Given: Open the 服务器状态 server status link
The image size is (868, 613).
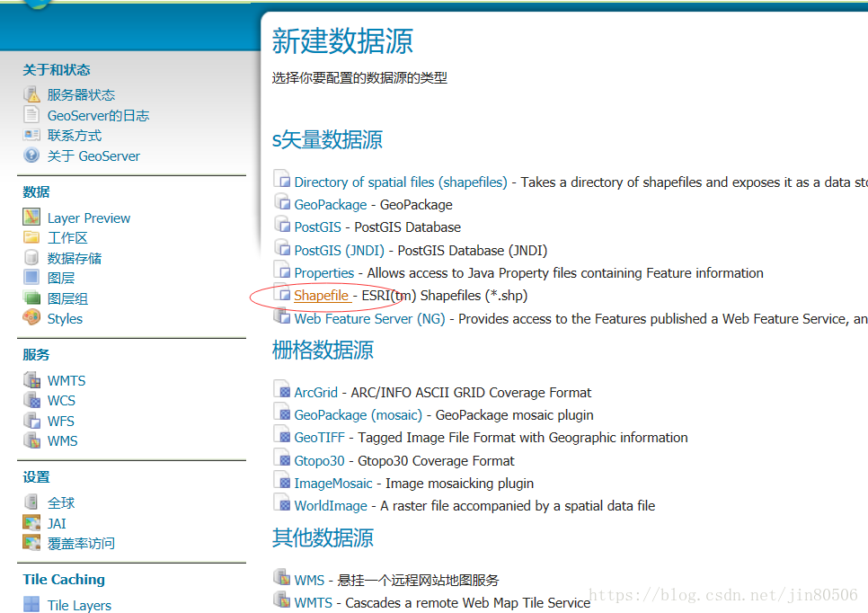Looking at the screenshot, I should point(81,94).
